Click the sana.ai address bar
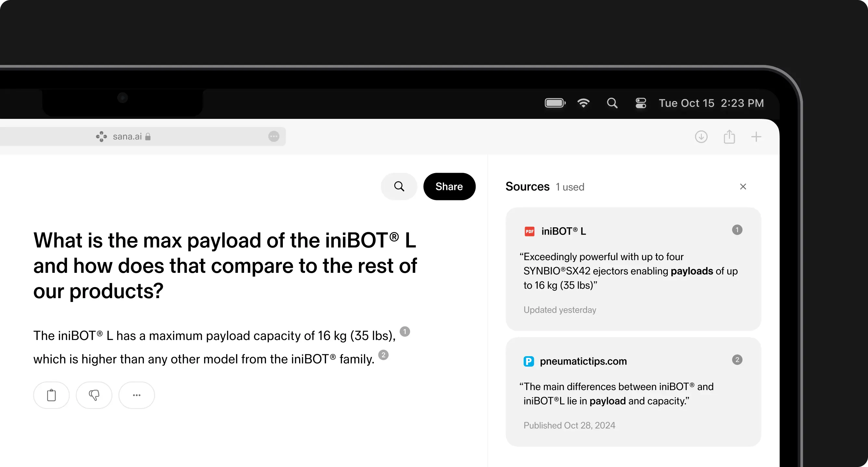Viewport: 868px width, 467px height. pyautogui.click(x=143, y=136)
